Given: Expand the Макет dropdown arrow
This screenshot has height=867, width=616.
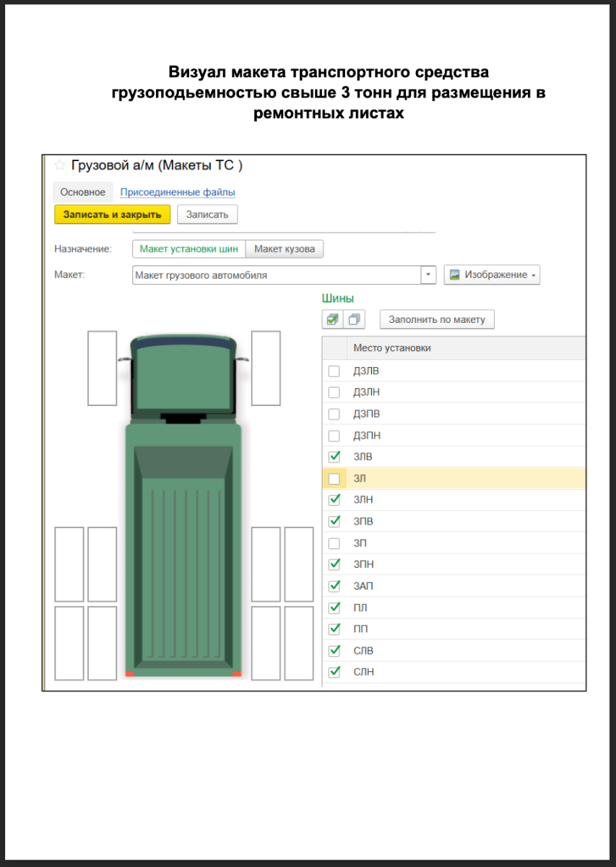Looking at the screenshot, I should click(429, 275).
